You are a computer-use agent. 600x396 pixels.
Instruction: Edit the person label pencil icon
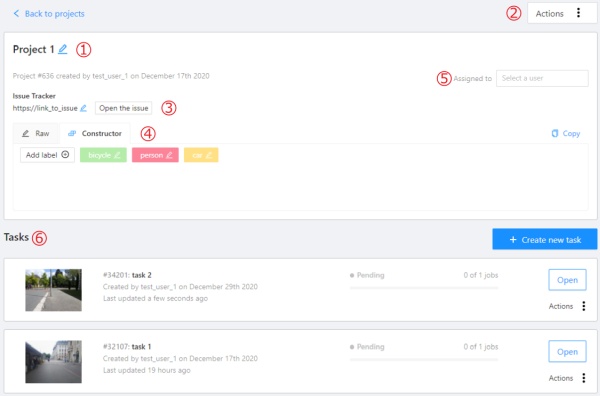pos(169,155)
